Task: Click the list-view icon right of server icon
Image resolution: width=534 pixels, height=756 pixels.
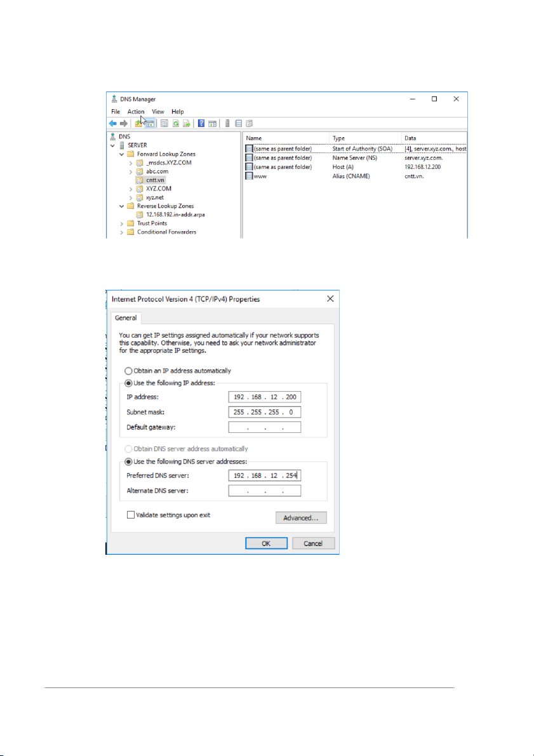Action: coord(238,123)
